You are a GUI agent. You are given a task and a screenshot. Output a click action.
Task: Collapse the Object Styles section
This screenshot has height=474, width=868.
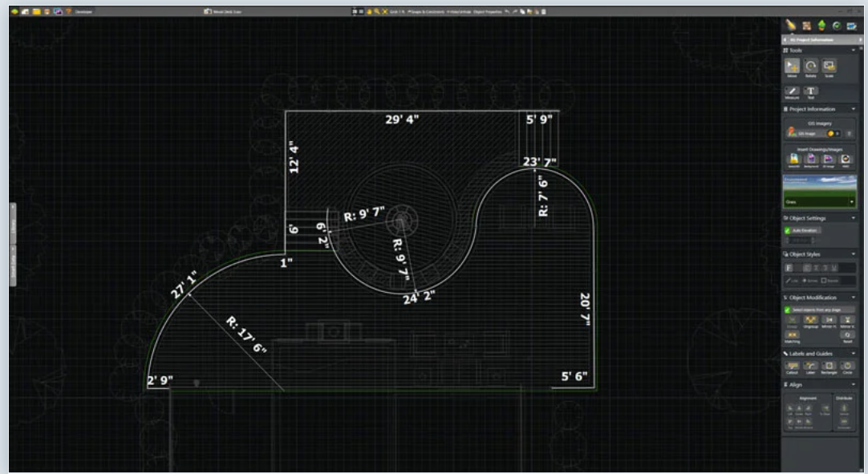click(x=853, y=254)
